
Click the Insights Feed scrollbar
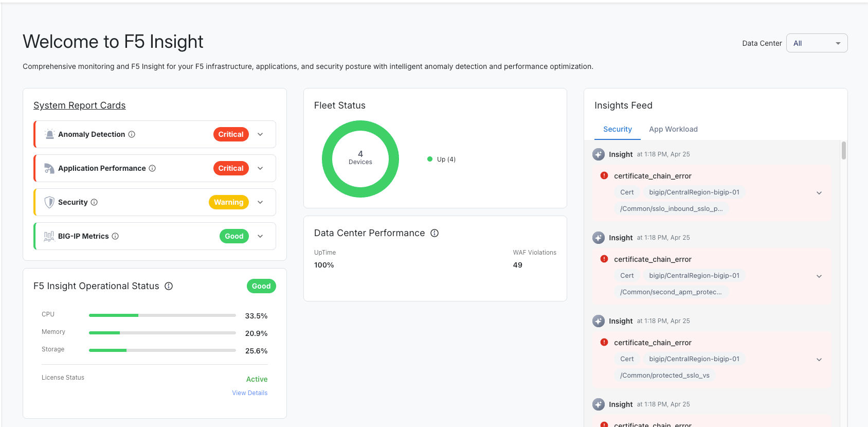844,151
